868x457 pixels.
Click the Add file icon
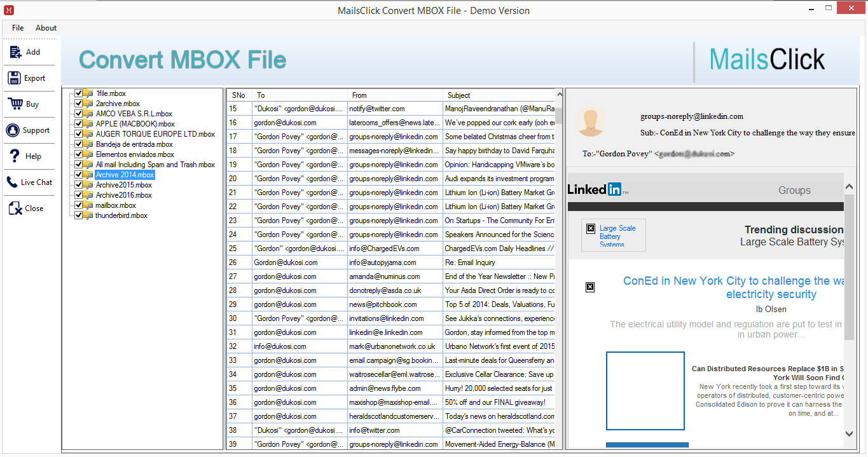(x=15, y=52)
